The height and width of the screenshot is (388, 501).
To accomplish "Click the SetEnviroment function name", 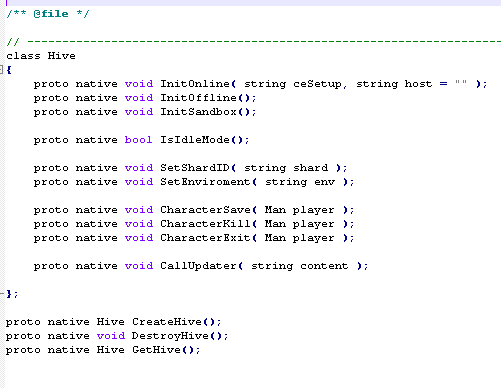I will (x=205, y=182).
